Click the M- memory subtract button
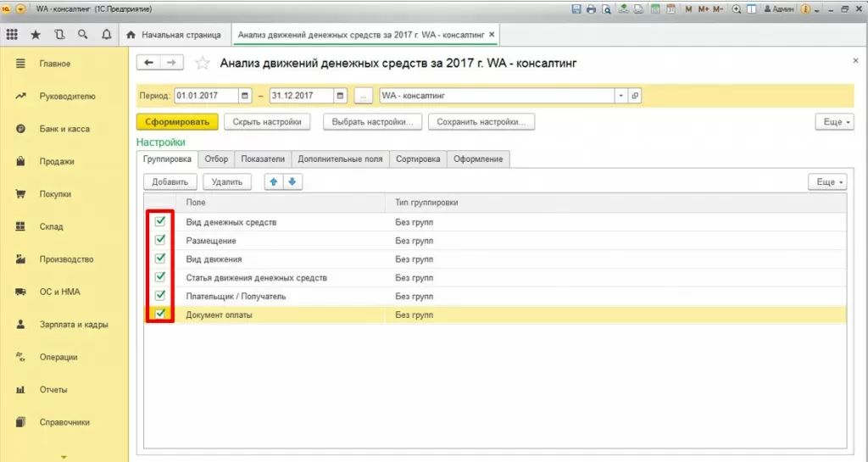Viewport: 868px width, 462px height. (x=718, y=8)
